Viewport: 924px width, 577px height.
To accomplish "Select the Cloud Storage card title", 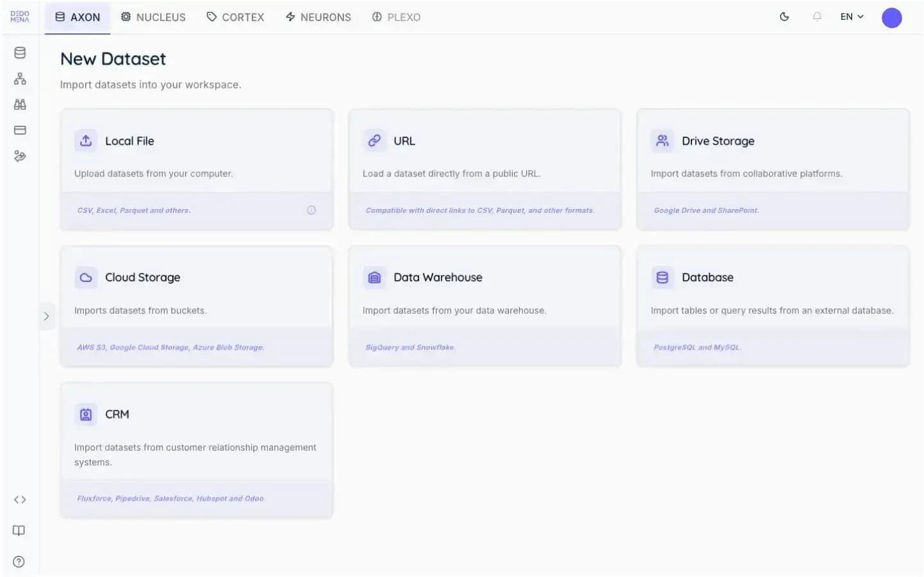I will (143, 278).
